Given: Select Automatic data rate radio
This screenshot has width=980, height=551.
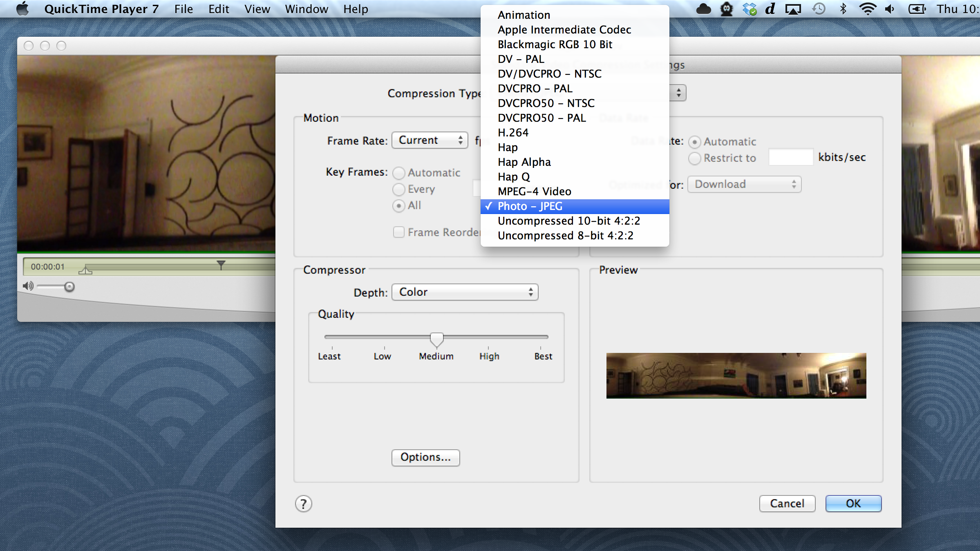Looking at the screenshot, I should click(694, 142).
